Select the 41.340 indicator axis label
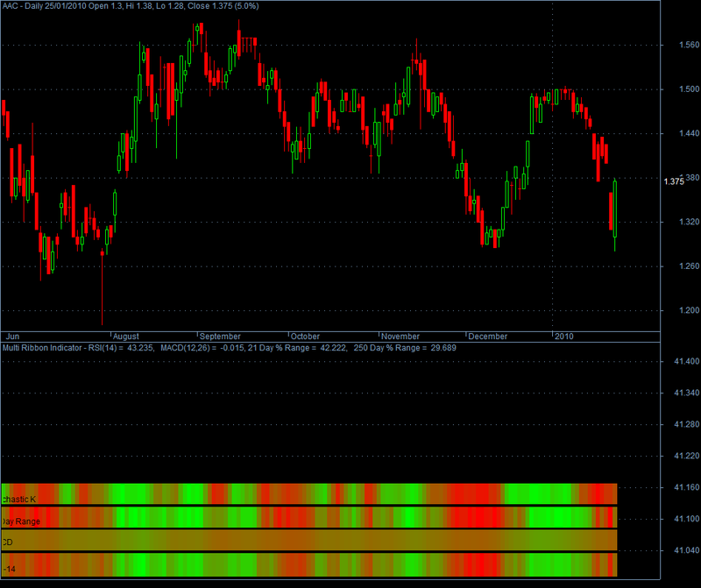701x588 pixels. [x=687, y=393]
